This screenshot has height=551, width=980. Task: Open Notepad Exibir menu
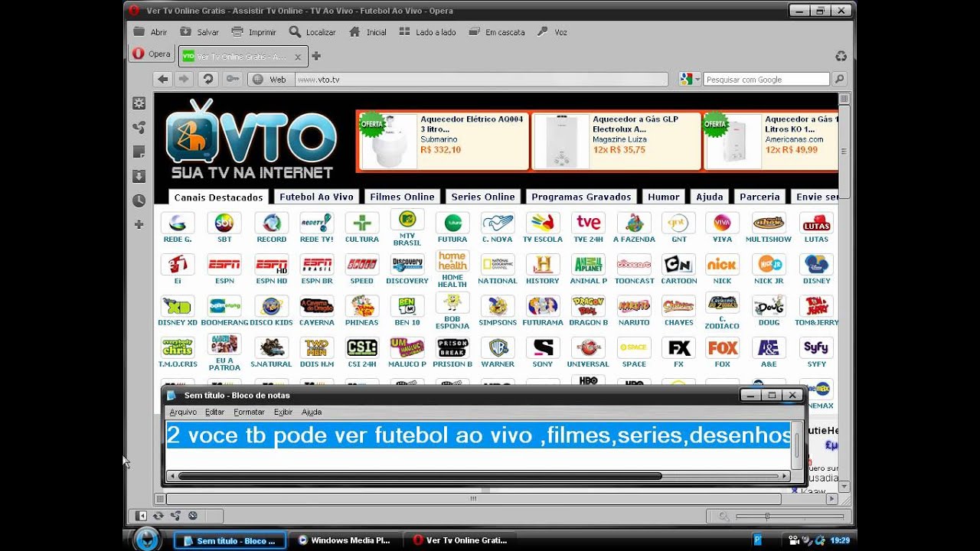283,412
